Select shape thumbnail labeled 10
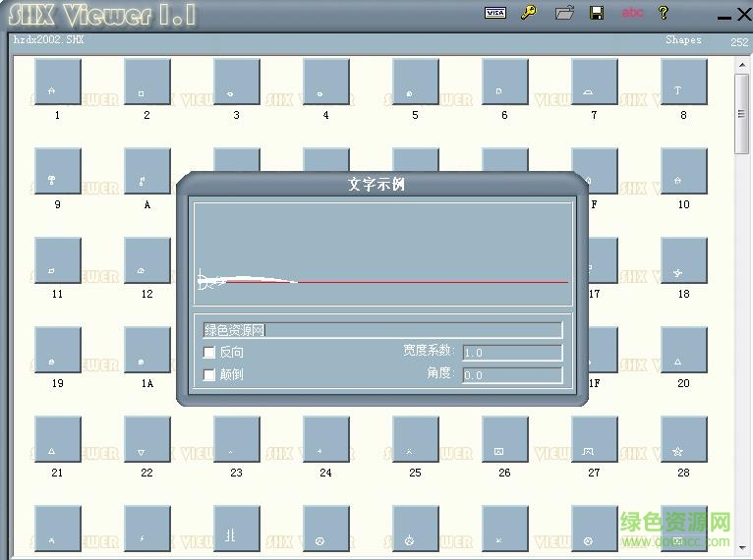 684,171
